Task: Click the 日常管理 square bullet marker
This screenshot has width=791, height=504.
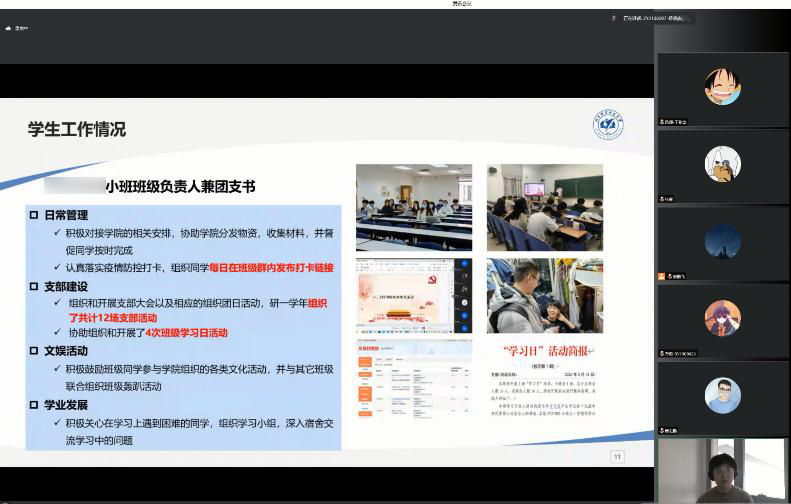Action: [34, 215]
